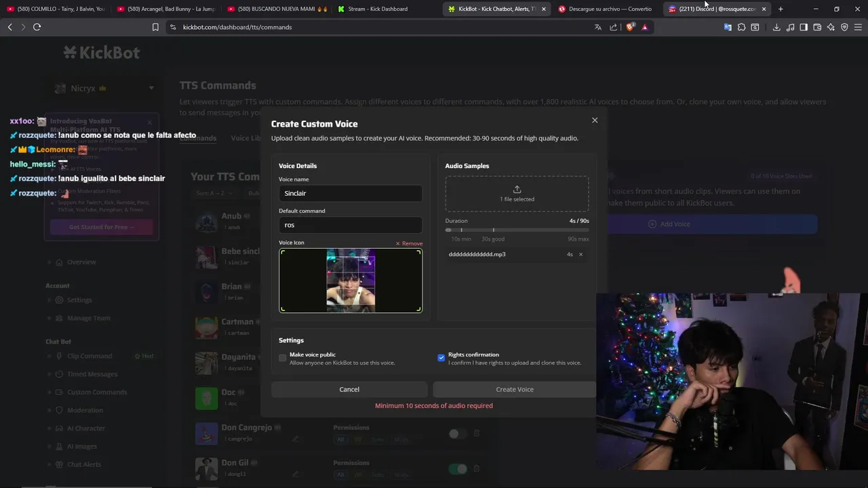868x488 pixels.
Task: Close the Discord browser tab
Action: [x=764, y=9]
